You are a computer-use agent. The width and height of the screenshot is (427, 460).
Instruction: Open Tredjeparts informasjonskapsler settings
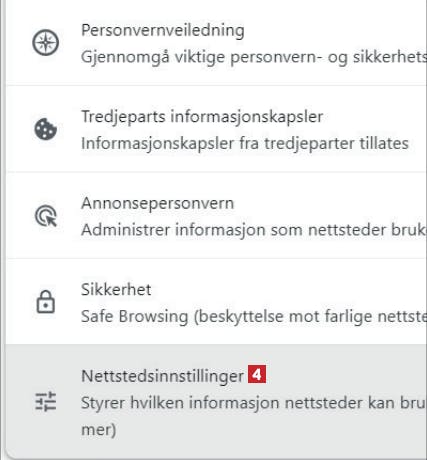[202, 117]
